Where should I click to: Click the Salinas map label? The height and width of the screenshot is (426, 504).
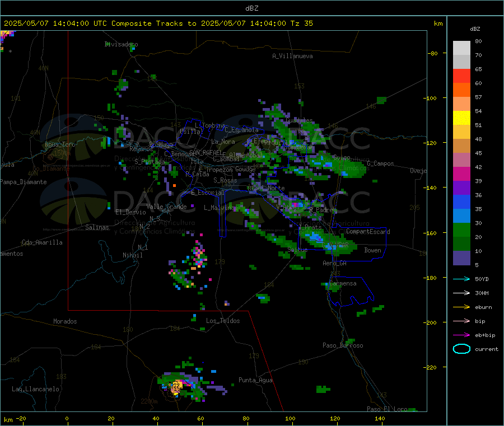97,227
